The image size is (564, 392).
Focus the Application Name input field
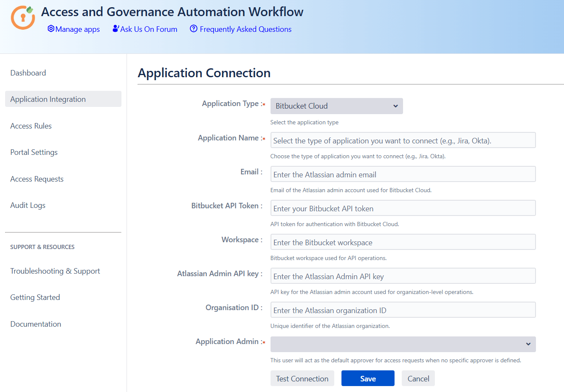[403, 140]
